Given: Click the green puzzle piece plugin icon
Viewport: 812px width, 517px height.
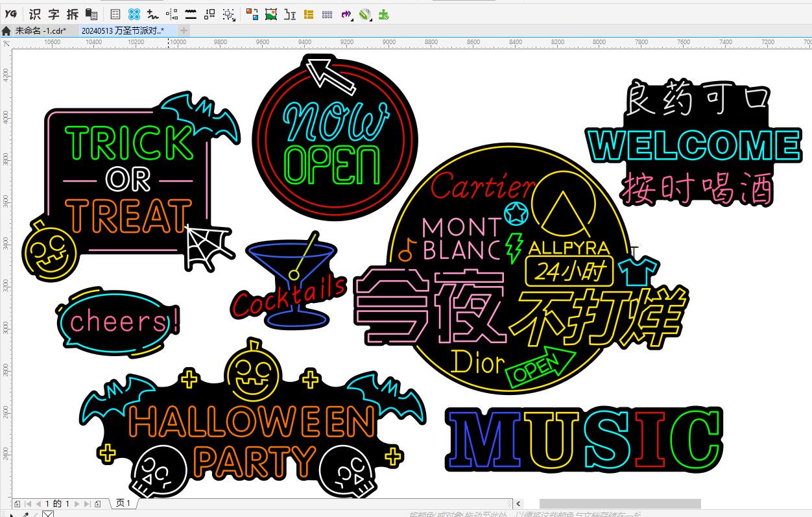Looking at the screenshot, I should (384, 14).
